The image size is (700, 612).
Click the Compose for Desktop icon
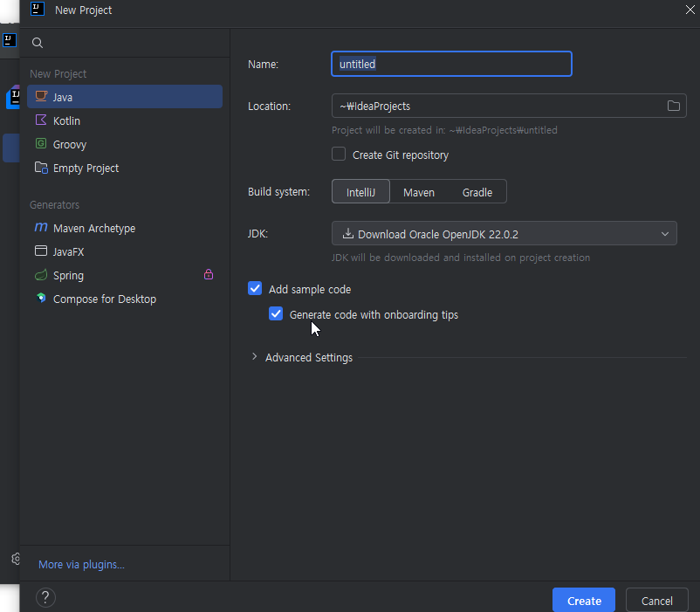click(41, 298)
